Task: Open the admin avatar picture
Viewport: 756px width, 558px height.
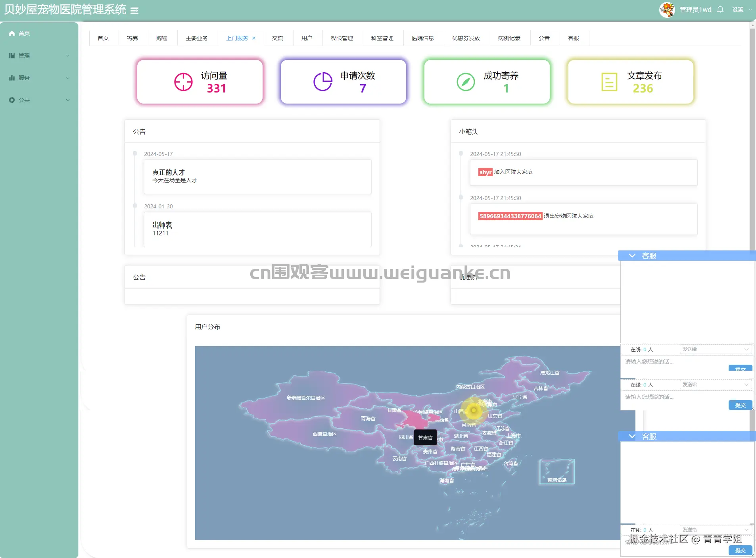Action: (667, 10)
